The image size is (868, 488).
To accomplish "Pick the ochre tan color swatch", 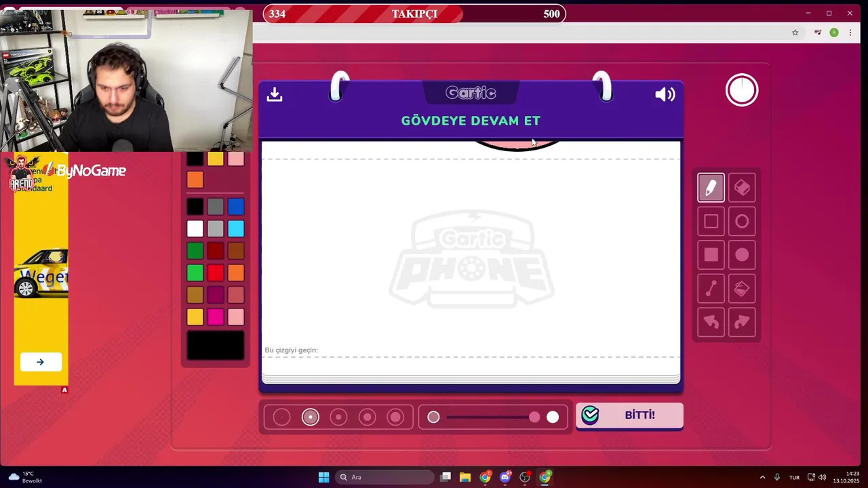I will tap(195, 295).
